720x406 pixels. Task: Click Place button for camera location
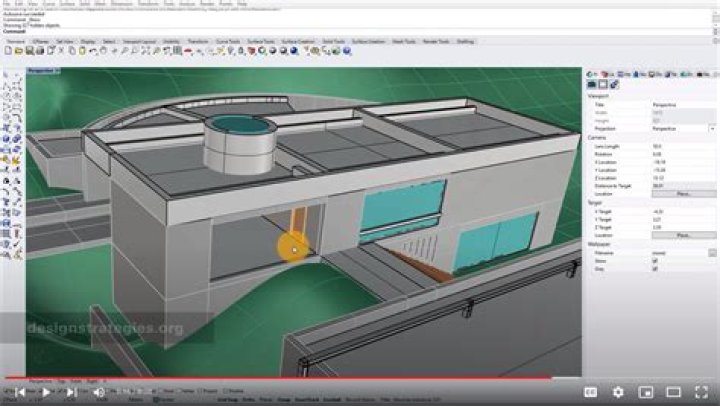click(x=684, y=193)
